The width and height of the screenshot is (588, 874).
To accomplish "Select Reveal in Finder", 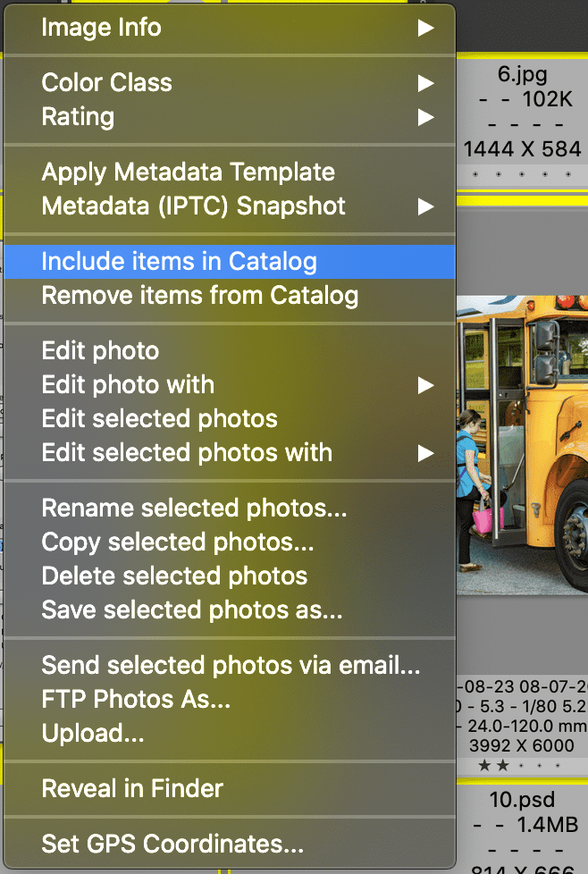I will tap(230, 789).
